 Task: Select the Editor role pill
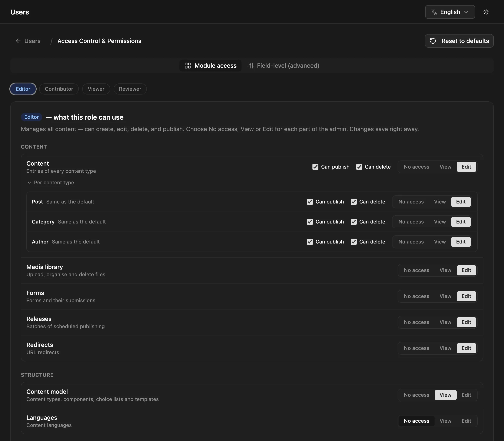point(23,89)
